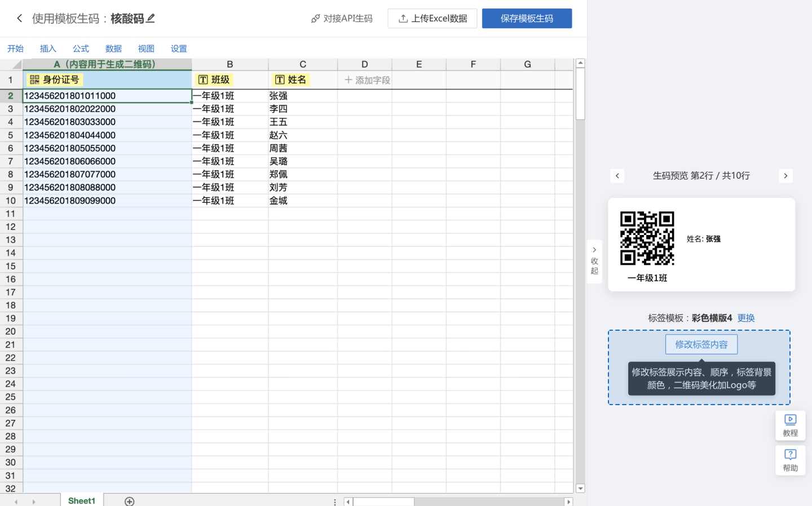Click horizontal scrollbar right arrow
Screen dimensions: 812x506
point(568,501)
